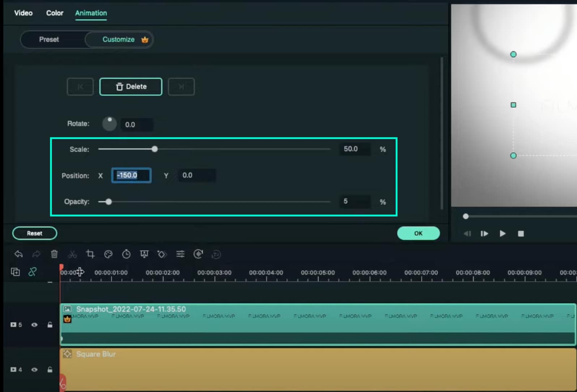Click the 00:00:05:00 ruler mark
This screenshot has height=392, width=577.
[x=318, y=273]
